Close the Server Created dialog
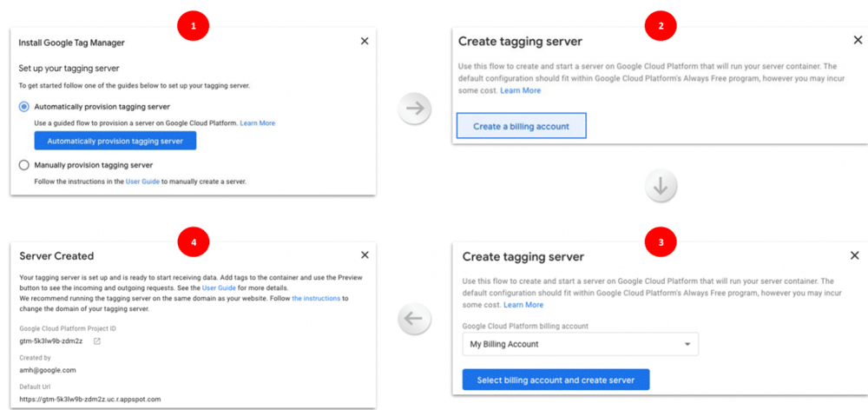The height and width of the screenshot is (410, 868). pos(365,255)
